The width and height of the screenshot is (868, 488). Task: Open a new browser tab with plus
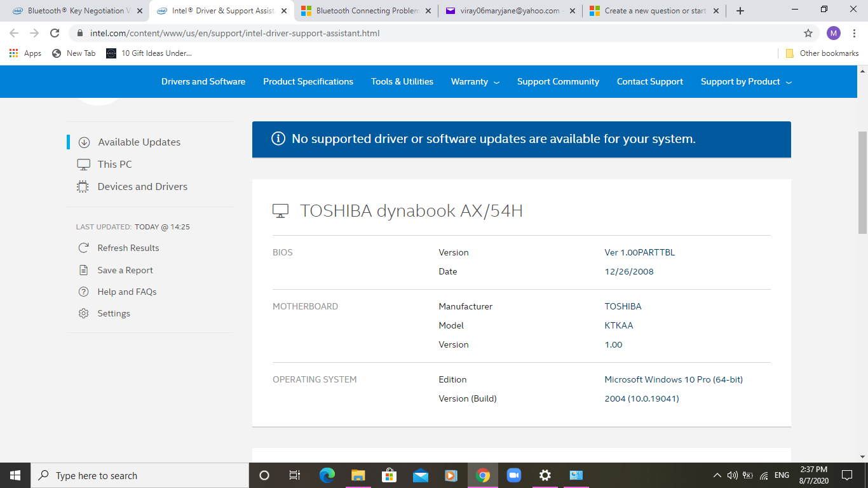[740, 11]
